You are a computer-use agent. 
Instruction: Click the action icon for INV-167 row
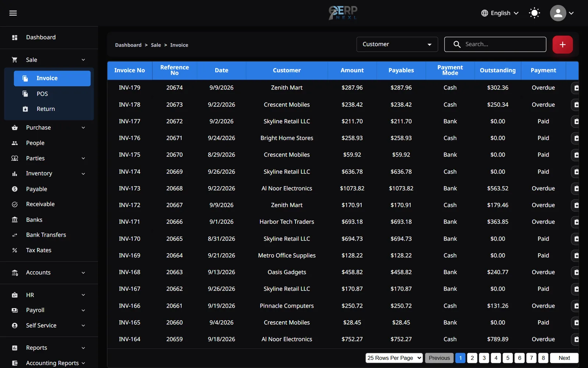(x=576, y=289)
